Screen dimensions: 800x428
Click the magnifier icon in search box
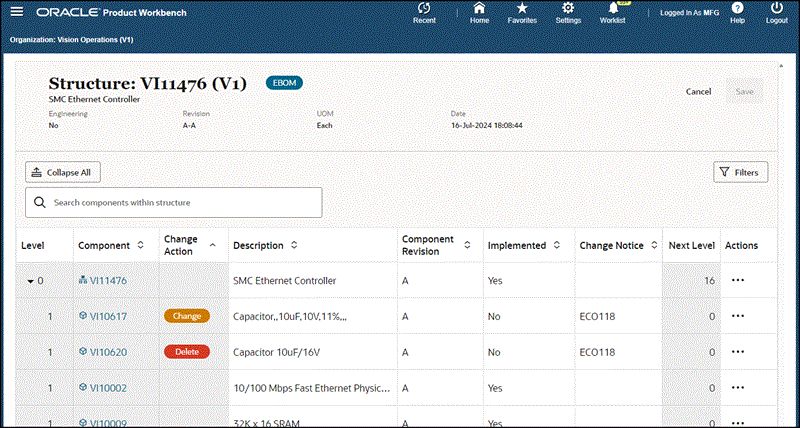coord(40,203)
